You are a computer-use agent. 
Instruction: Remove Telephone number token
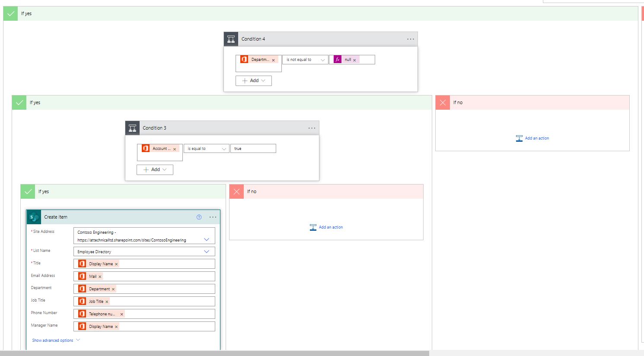(121, 314)
